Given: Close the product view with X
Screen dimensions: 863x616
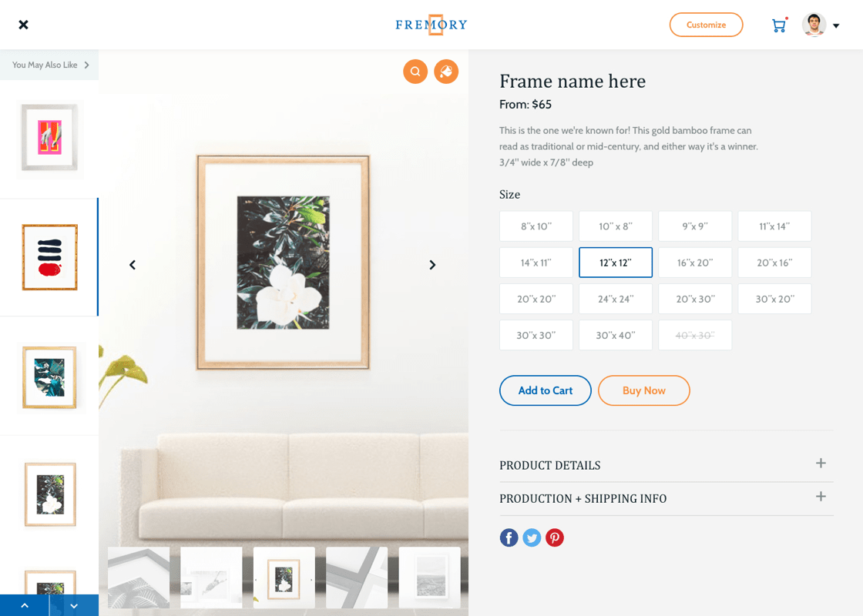Looking at the screenshot, I should click(23, 25).
